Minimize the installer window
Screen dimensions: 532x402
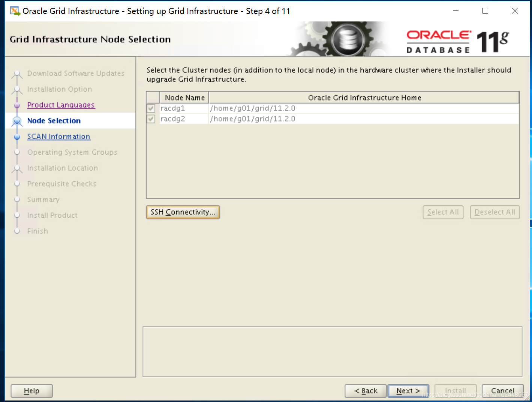(x=456, y=11)
